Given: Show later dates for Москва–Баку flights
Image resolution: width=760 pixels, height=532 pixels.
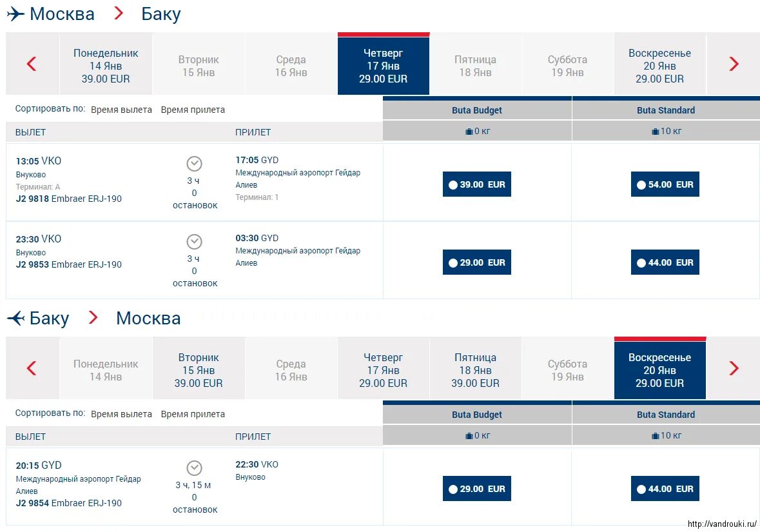Looking at the screenshot, I should click(x=734, y=64).
